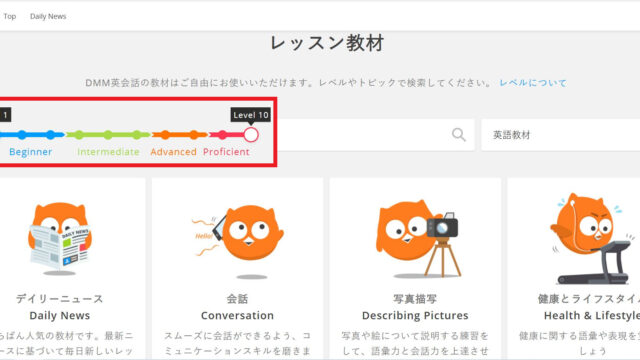This screenshot has width=640, height=360.
Task: Open the Health & Lifestyle card title
Action: click(x=592, y=316)
